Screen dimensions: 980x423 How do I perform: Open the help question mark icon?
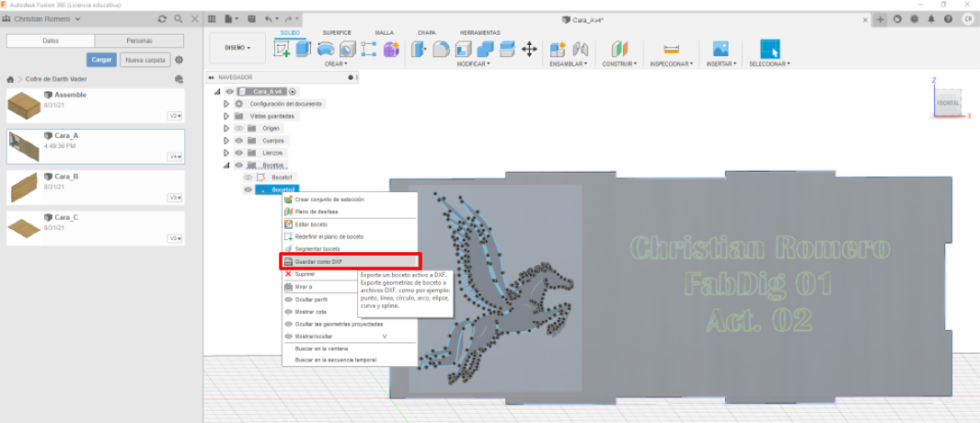point(947,19)
